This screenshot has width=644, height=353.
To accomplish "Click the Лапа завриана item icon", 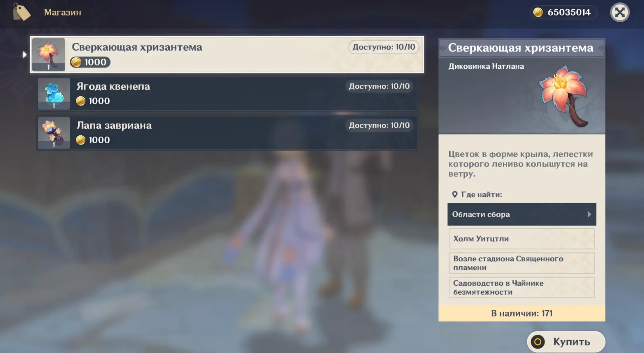I will click(x=54, y=132).
